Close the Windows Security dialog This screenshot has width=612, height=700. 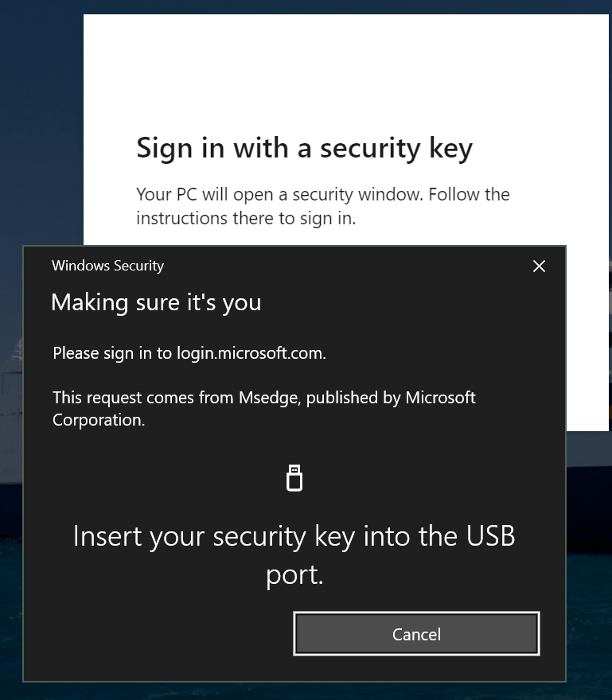539,266
